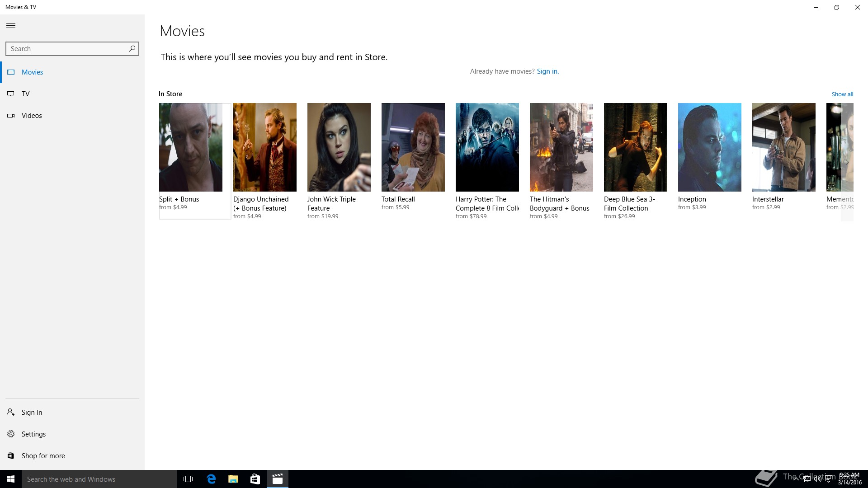Click the 'from $5.99' Total Recall price
Image resolution: width=868 pixels, height=488 pixels.
pyautogui.click(x=395, y=207)
